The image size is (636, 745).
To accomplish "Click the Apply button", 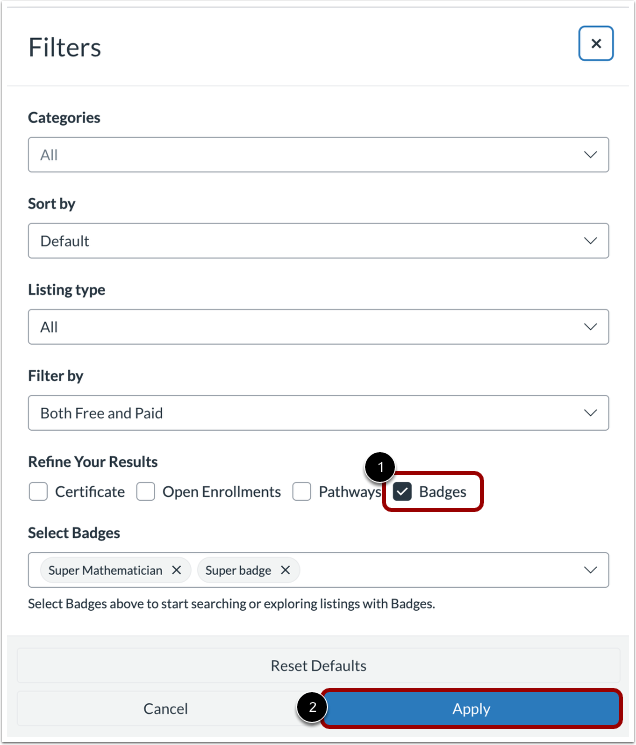I will coord(471,708).
